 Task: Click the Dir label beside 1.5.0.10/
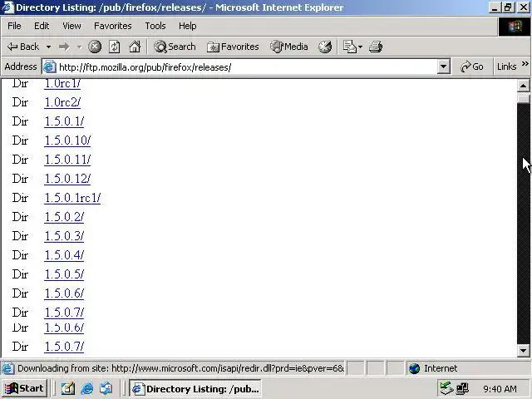20,140
